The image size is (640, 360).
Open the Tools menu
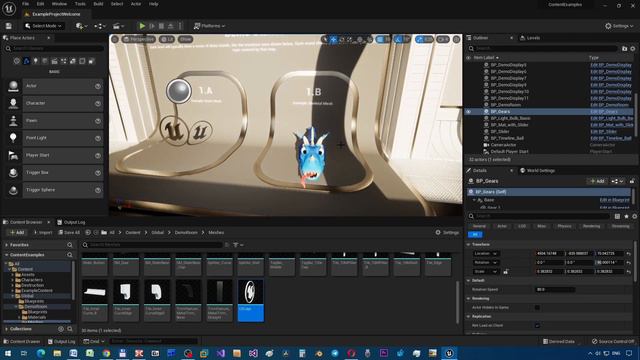click(x=80, y=4)
